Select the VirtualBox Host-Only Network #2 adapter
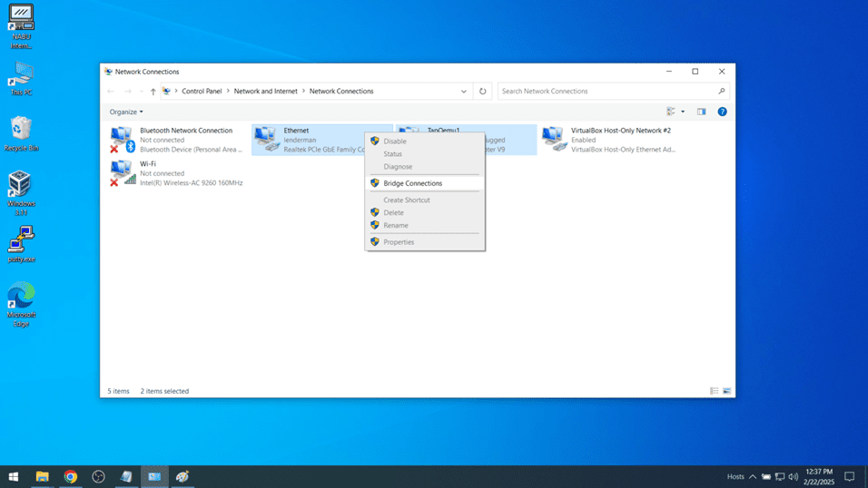This screenshot has width=868, height=488. [x=609, y=140]
